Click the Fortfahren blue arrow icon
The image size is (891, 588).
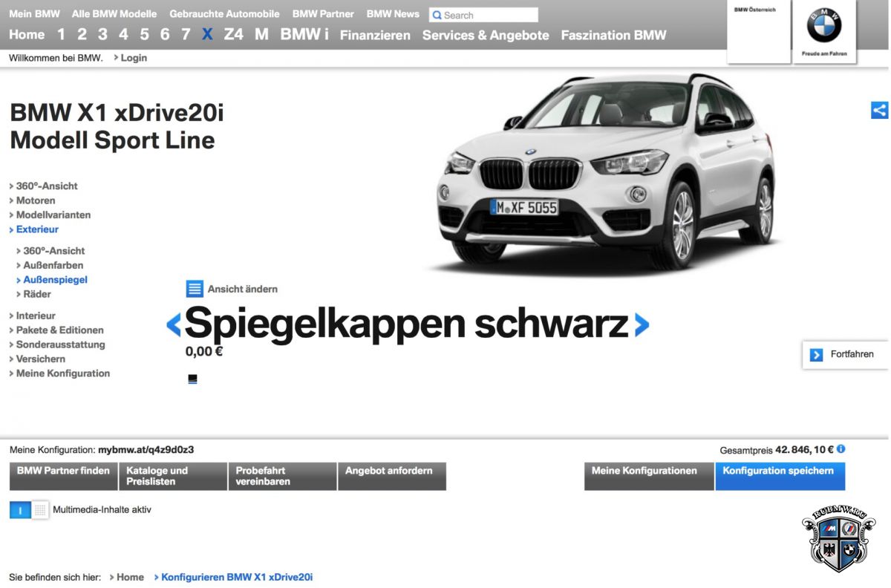click(x=817, y=355)
